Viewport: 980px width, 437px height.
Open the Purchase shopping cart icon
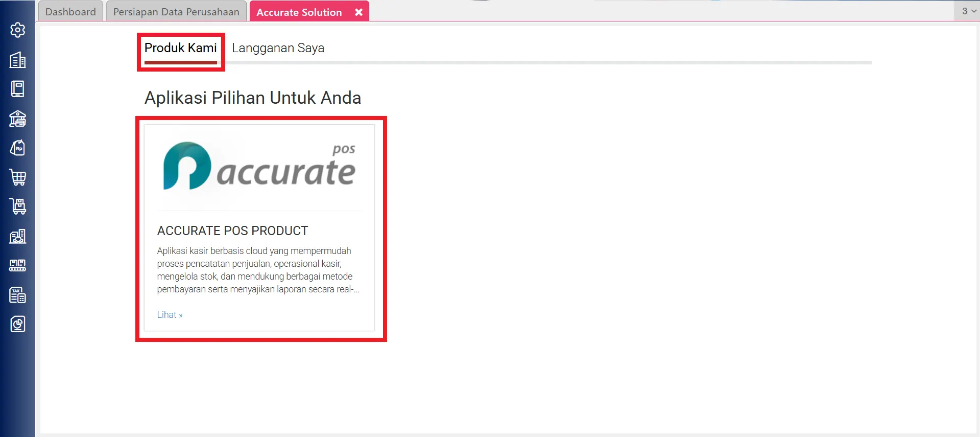pyautogui.click(x=17, y=177)
